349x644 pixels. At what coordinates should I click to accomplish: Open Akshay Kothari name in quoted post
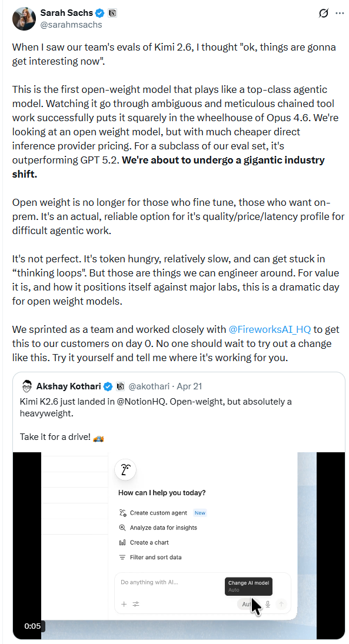(69, 386)
